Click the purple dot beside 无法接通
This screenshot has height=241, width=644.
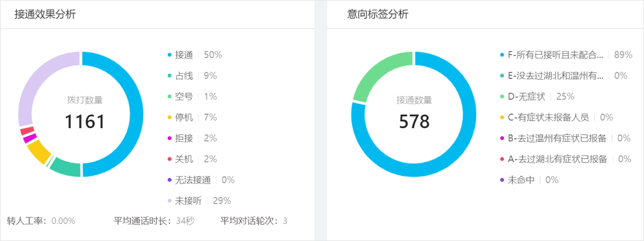pyautogui.click(x=169, y=180)
